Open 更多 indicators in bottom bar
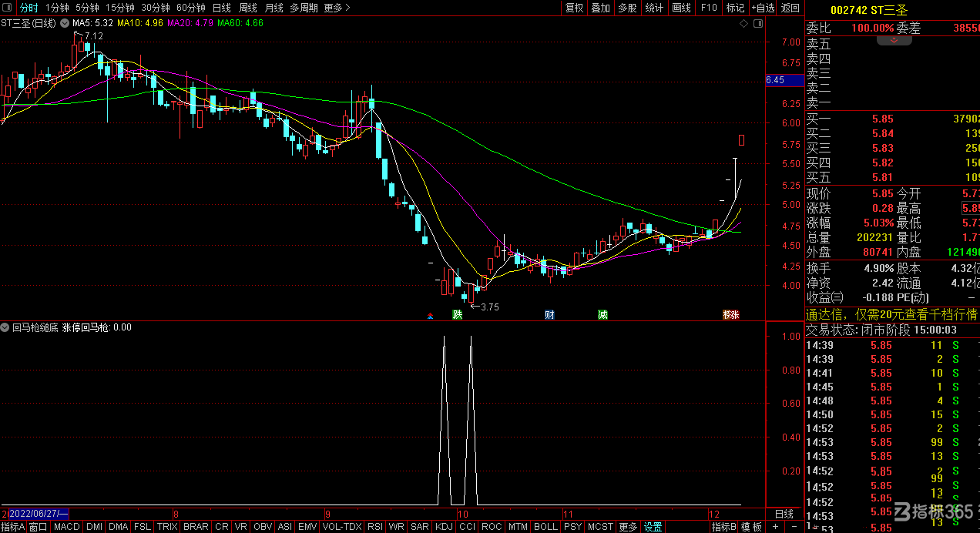The height and width of the screenshot is (533, 980). tap(629, 527)
